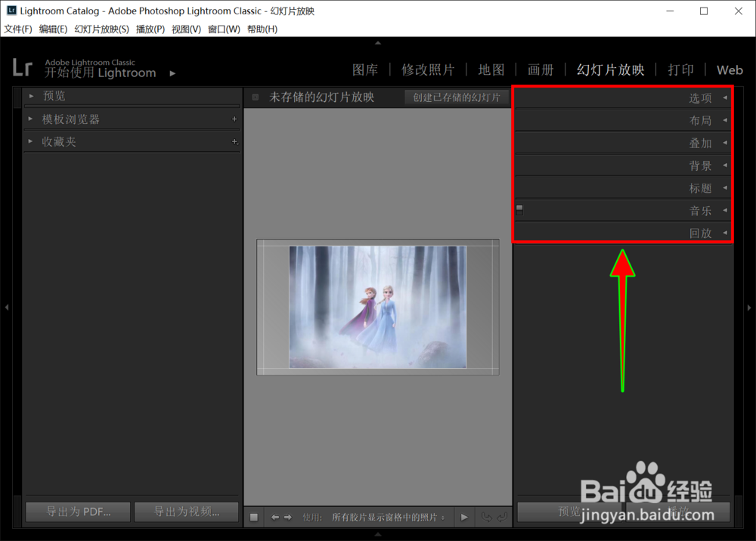Close the Lightroom window
This screenshot has height=541, width=756.
pyautogui.click(x=738, y=11)
